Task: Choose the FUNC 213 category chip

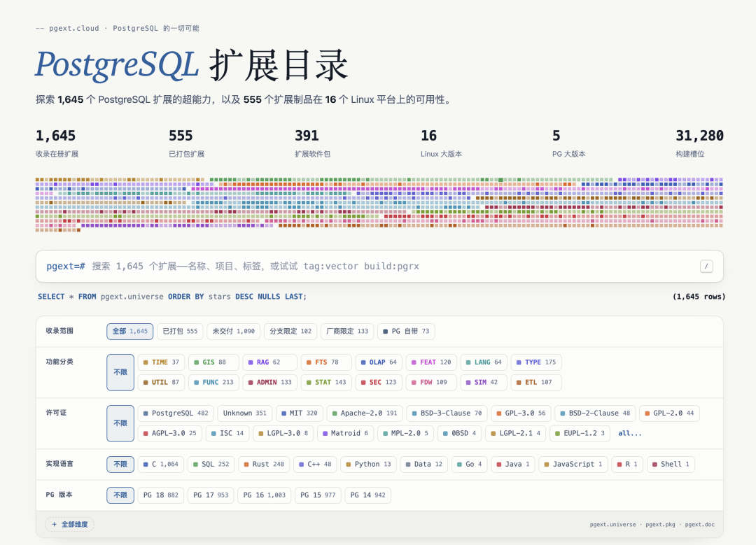Action: (x=213, y=382)
